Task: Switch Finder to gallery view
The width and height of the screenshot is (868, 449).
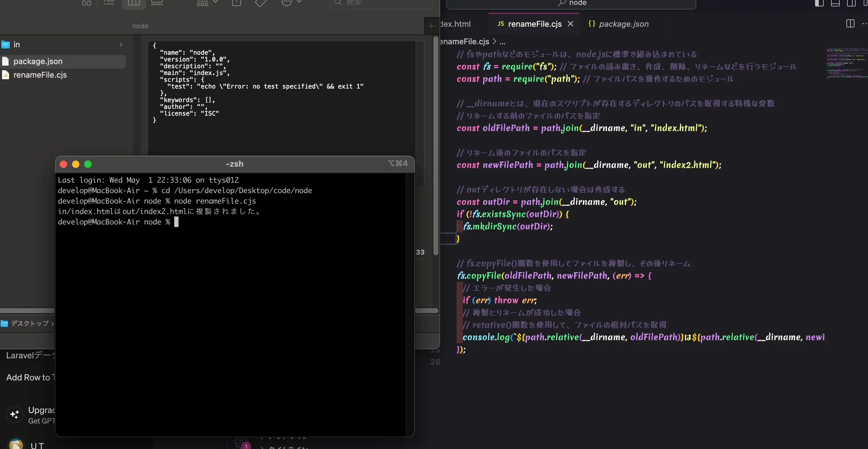Action: coord(157,3)
